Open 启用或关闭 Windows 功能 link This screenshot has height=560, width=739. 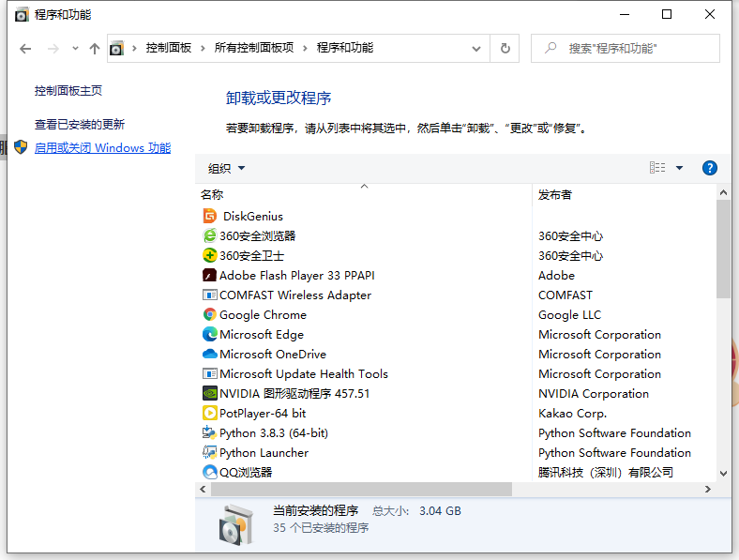click(x=102, y=148)
